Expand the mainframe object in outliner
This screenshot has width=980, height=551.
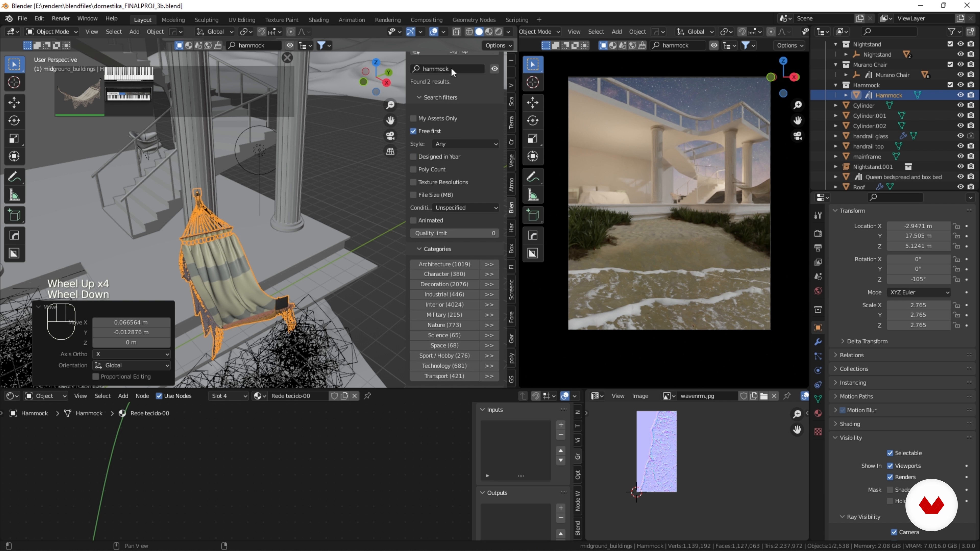pos(836,156)
